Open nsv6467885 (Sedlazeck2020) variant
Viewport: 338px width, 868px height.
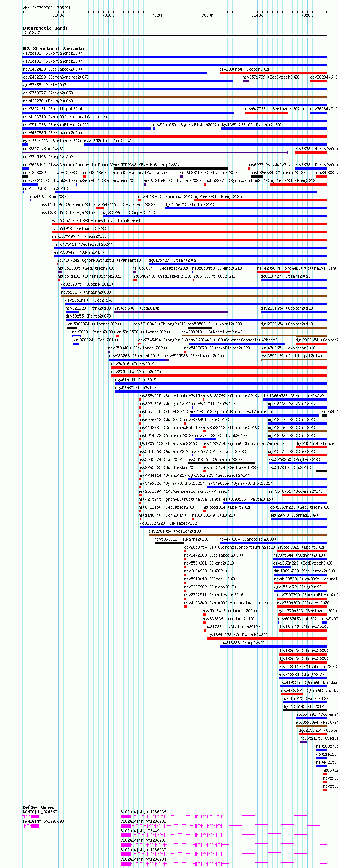[52, 133]
